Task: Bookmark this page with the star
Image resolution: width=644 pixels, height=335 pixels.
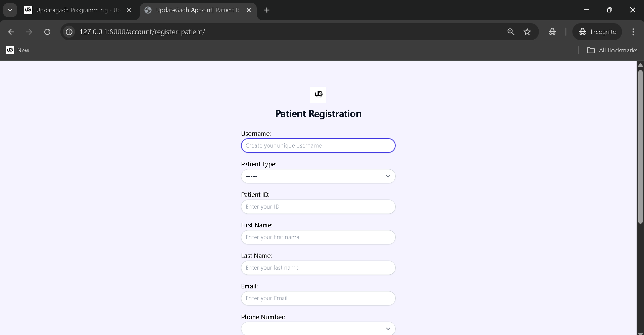Action: pos(527,32)
